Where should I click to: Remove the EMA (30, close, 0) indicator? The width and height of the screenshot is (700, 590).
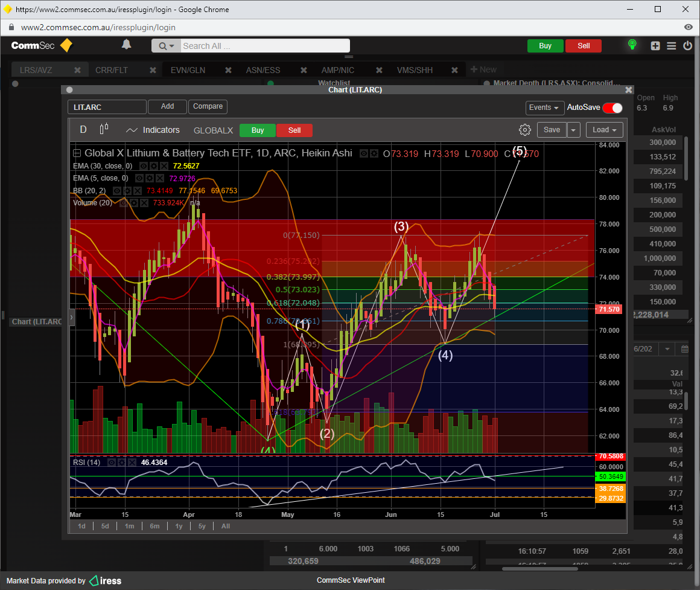click(x=164, y=166)
